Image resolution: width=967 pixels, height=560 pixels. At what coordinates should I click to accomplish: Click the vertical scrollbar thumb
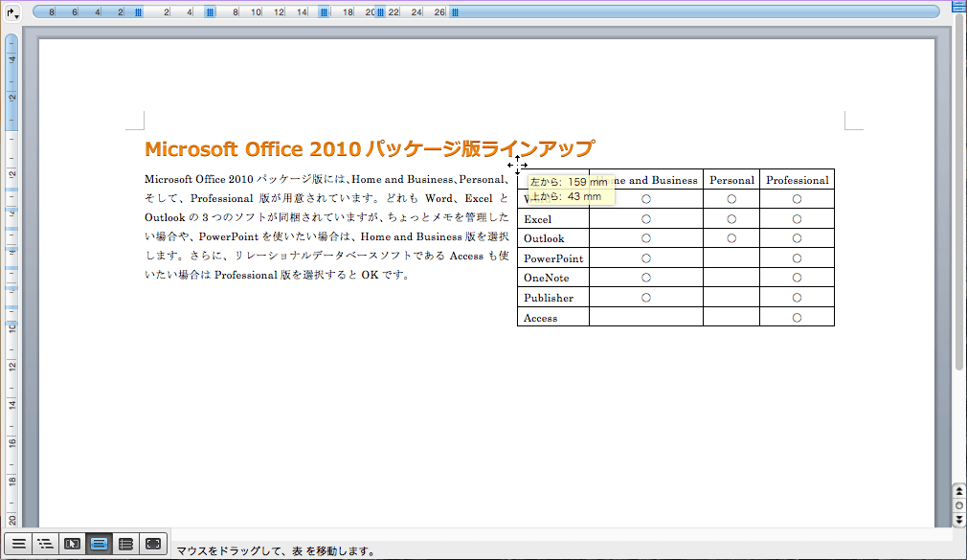[959, 191]
